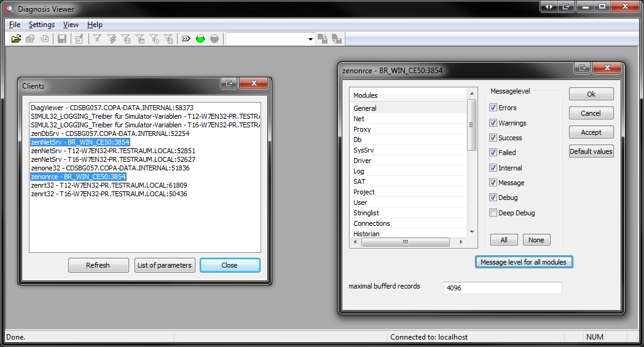Uncheck the Warnings checkbox
644x347 pixels.
tap(493, 123)
